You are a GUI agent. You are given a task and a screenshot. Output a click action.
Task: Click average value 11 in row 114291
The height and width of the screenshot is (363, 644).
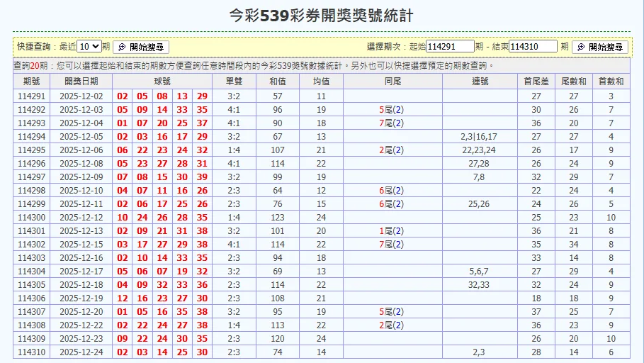pos(321,96)
